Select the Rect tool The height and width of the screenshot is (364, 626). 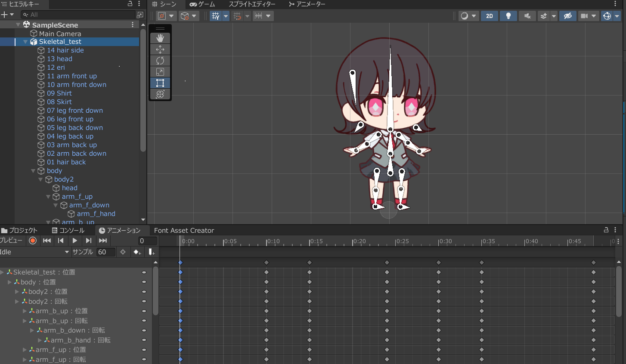[x=160, y=83]
